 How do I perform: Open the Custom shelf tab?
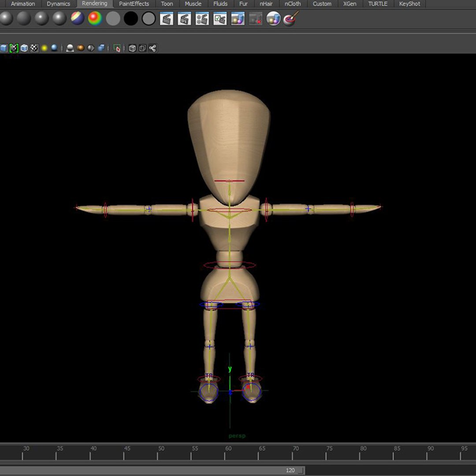coord(322,4)
